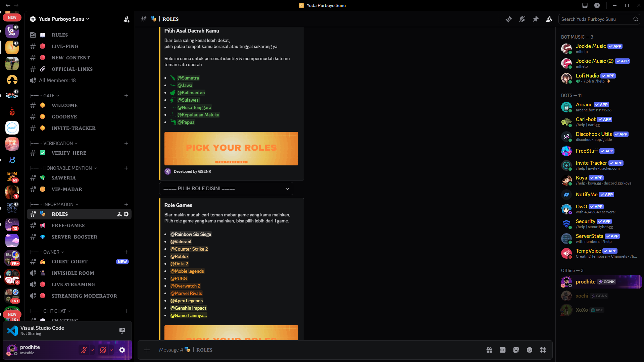This screenshot has height=362, width=644.
Task: Click the @Genshin Impact role mention
Action: (188, 308)
